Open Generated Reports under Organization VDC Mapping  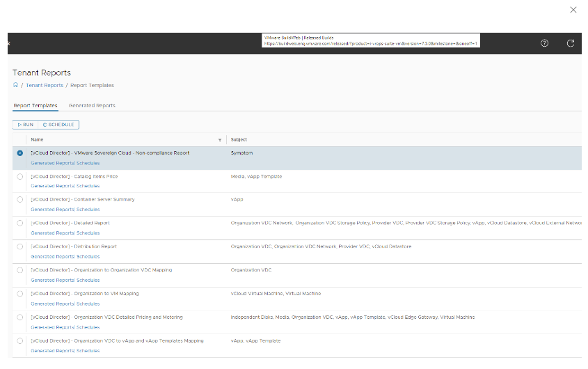[x=53, y=281]
